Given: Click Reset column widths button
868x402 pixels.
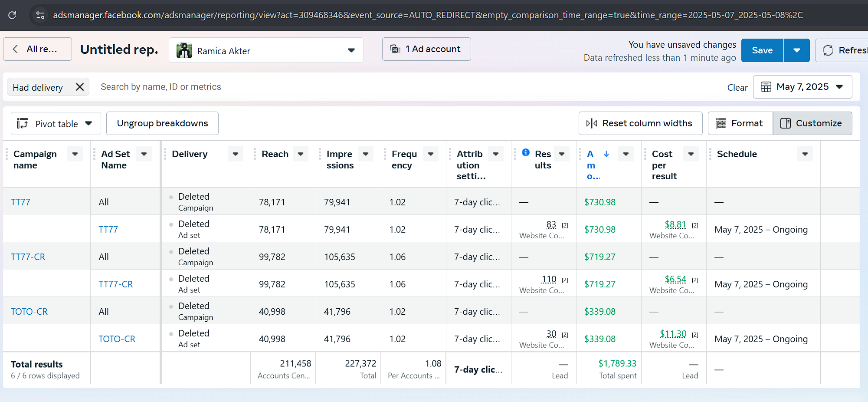Looking at the screenshot, I should [640, 123].
